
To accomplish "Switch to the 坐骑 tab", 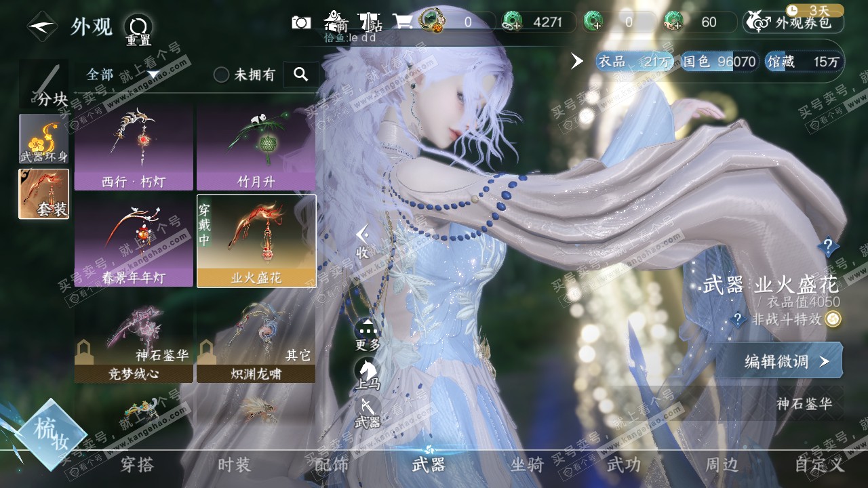I will 527,464.
